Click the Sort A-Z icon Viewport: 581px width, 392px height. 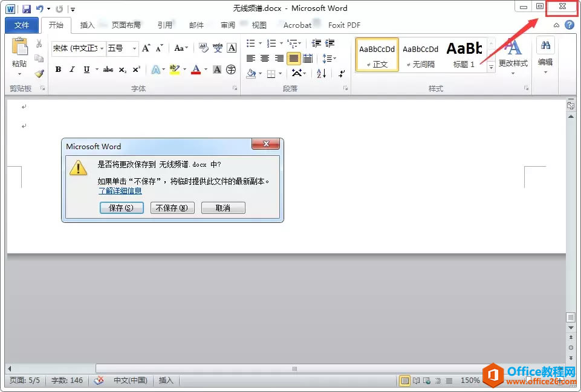[x=321, y=73]
